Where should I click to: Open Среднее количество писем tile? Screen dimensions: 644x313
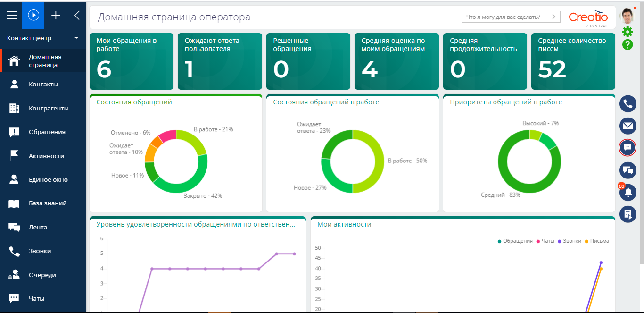(x=573, y=61)
